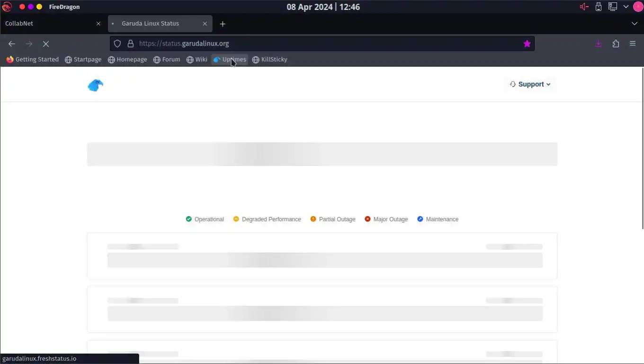Viewport: 644px width, 364px height.
Task: Open the extensions puzzle icon
Action: (x=616, y=44)
